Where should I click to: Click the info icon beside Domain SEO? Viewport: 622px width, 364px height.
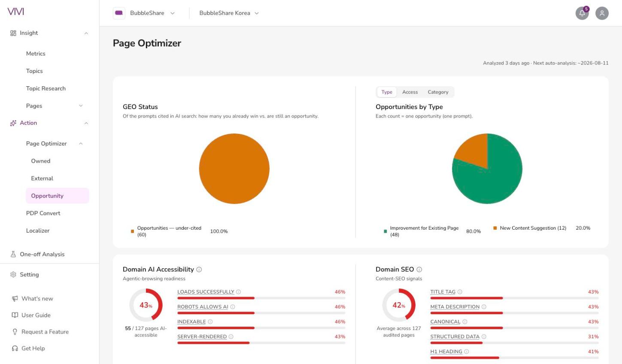pyautogui.click(x=419, y=270)
